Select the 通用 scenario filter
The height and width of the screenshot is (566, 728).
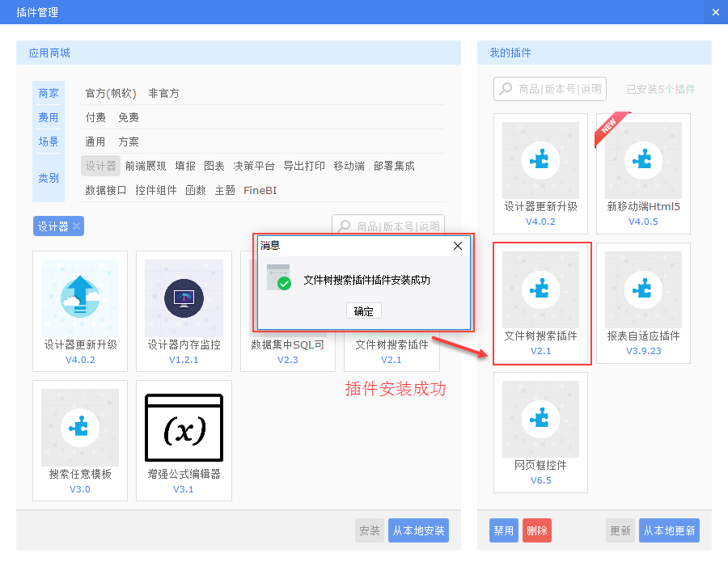(95, 141)
